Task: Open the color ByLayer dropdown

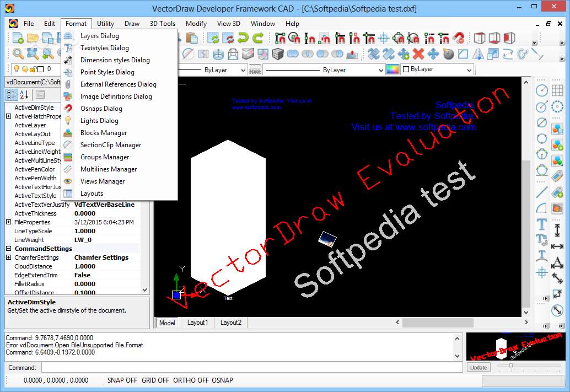Action: [x=469, y=70]
